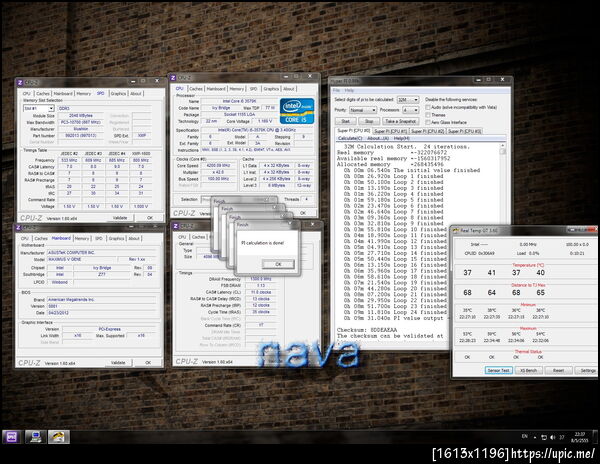Viewport: 600px width, 464px height.
Task: Click the Checksum line in Super PI output
Action: coord(367,330)
